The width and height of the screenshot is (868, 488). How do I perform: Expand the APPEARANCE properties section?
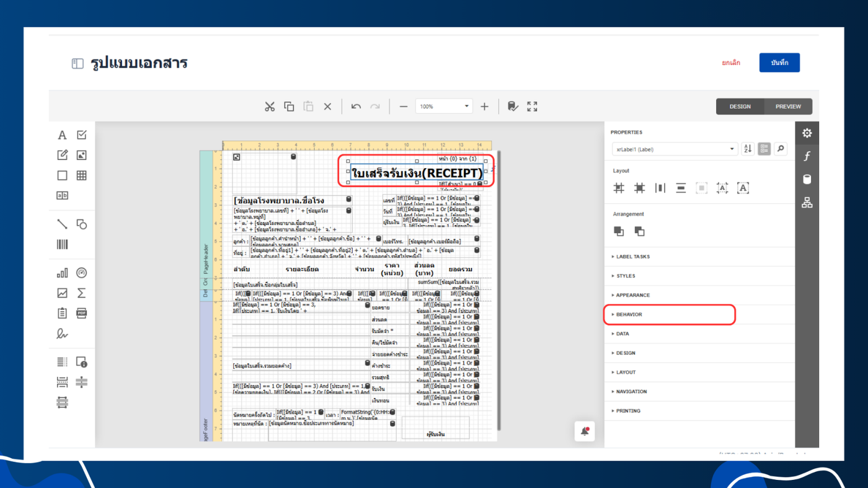[632, 295]
